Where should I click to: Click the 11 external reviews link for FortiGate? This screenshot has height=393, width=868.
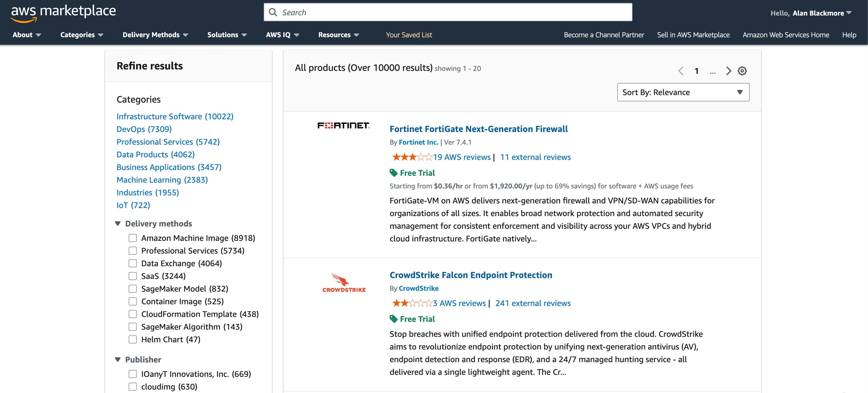(x=535, y=156)
